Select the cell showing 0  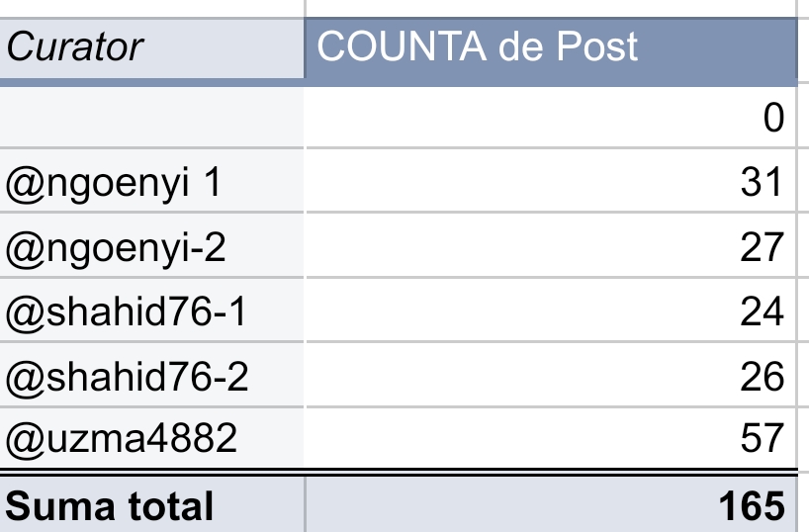click(x=551, y=117)
